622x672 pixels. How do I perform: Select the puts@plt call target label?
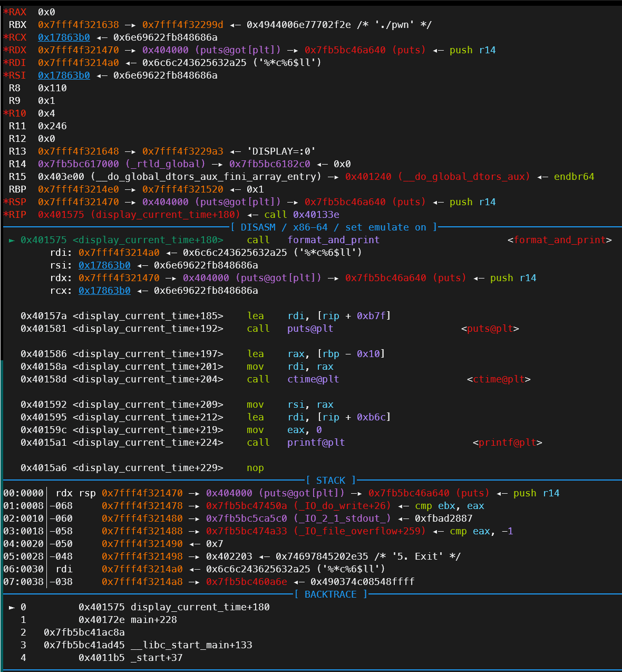tap(490, 328)
